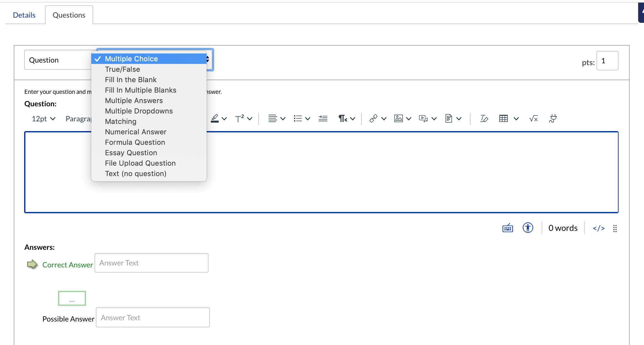Choose Text (no question) option
The height and width of the screenshot is (345, 644).
click(x=149, y=173)
